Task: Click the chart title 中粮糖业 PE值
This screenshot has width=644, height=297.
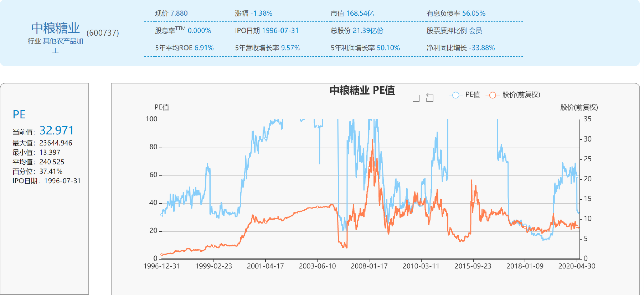Action: (x=362, y=91)
